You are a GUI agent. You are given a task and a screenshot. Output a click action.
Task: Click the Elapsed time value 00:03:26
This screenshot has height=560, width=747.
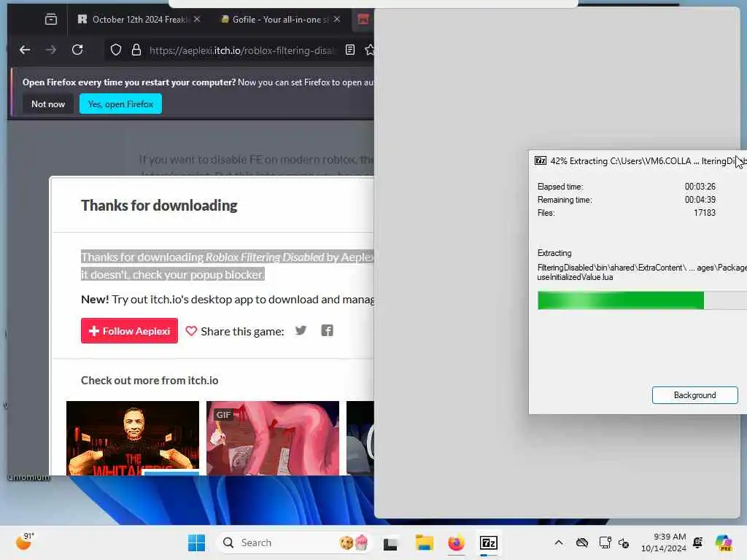coord(700,186)
